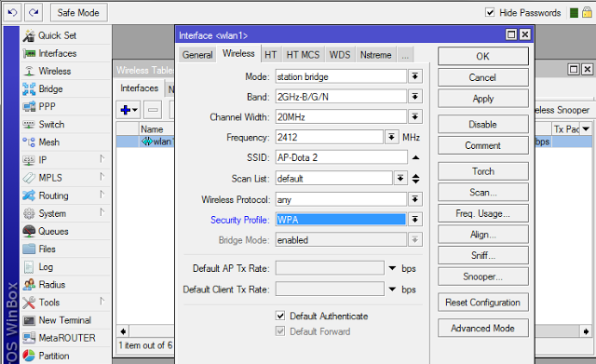Open the Bridge sidebar entry
This screenshot has width=596, height=364.
pos(66,89)
